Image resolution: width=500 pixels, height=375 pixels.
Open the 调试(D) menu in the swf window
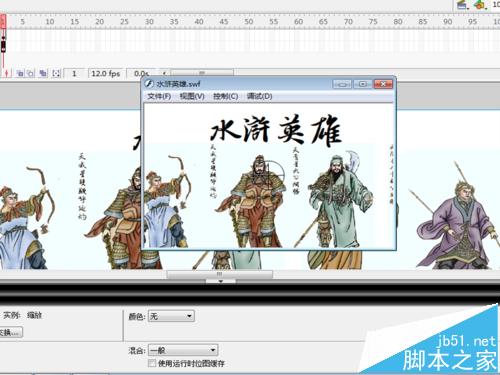(259, 96)
